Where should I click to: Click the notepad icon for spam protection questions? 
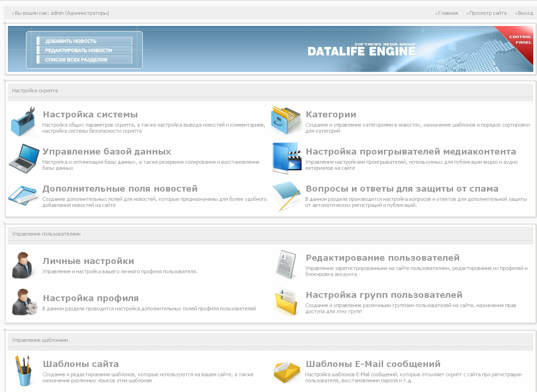[x=286, y=195]
